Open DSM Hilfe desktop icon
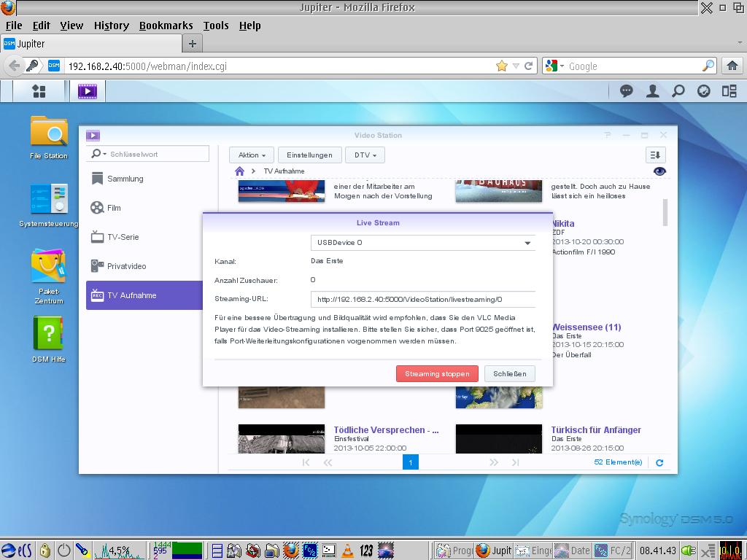 coord(49,340)
